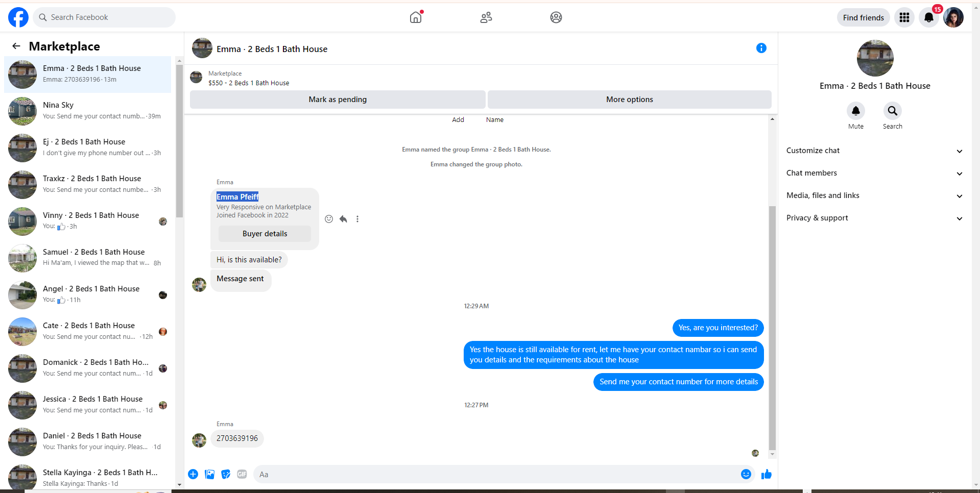Open Emma 2 Beds 1 Bath House conversation
Viewport: 980px width, 493px height.
pyautogui.click(x=88, y=75)
